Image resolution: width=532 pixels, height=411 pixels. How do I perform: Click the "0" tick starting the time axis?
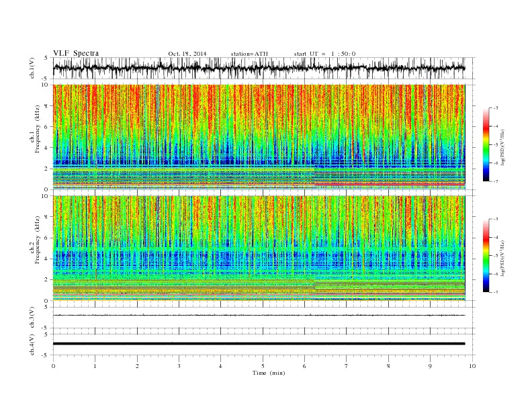click(x=53, y=366)
